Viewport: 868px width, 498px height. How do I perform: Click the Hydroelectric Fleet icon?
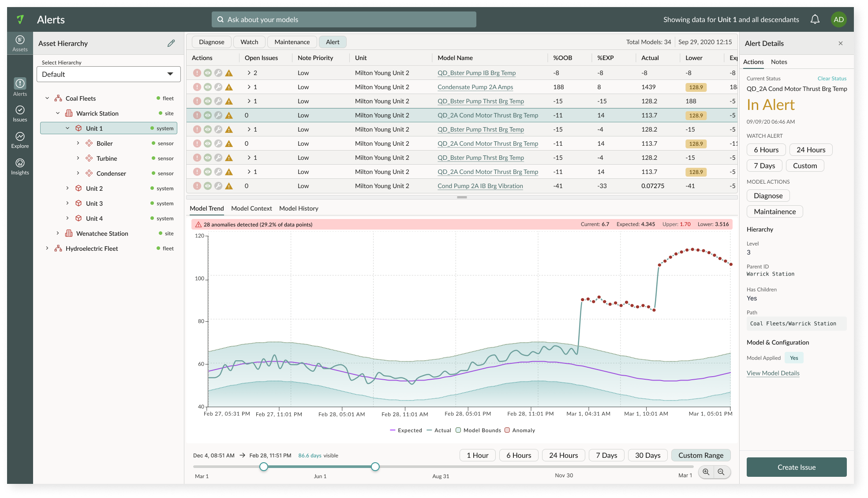click(58, 249)
